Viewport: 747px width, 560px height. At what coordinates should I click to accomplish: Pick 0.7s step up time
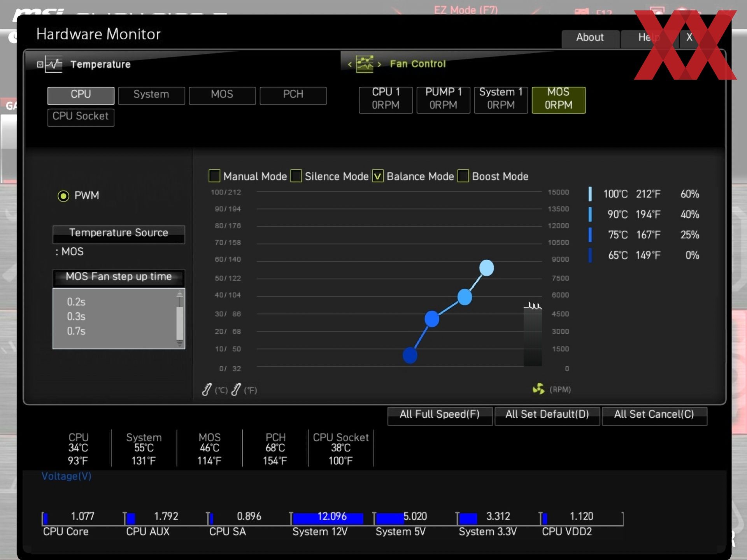pyautogui.click(x=76, y=331)
